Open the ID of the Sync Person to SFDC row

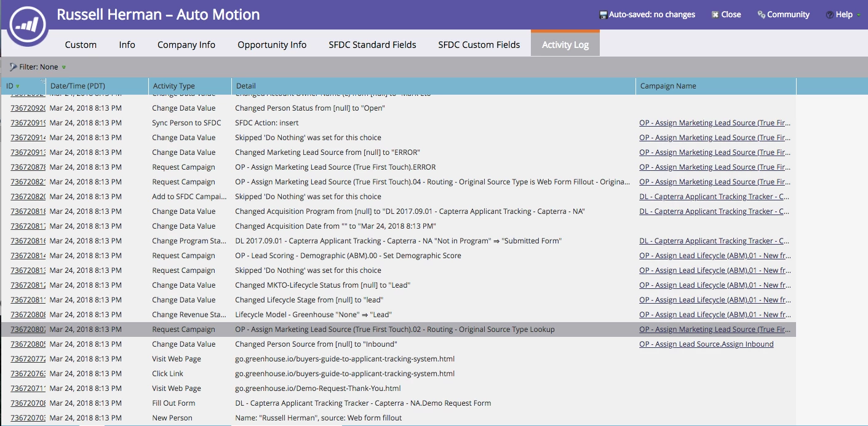click(x=28, y=123)
